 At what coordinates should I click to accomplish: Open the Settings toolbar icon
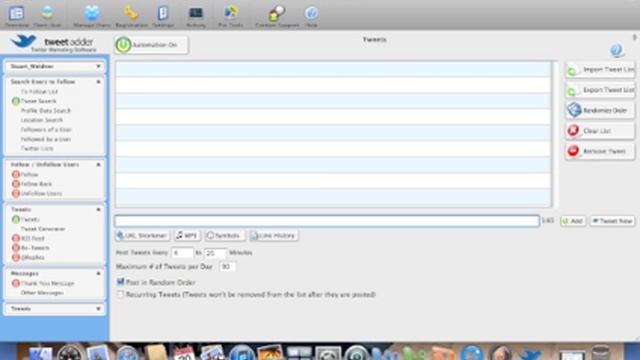163,15
